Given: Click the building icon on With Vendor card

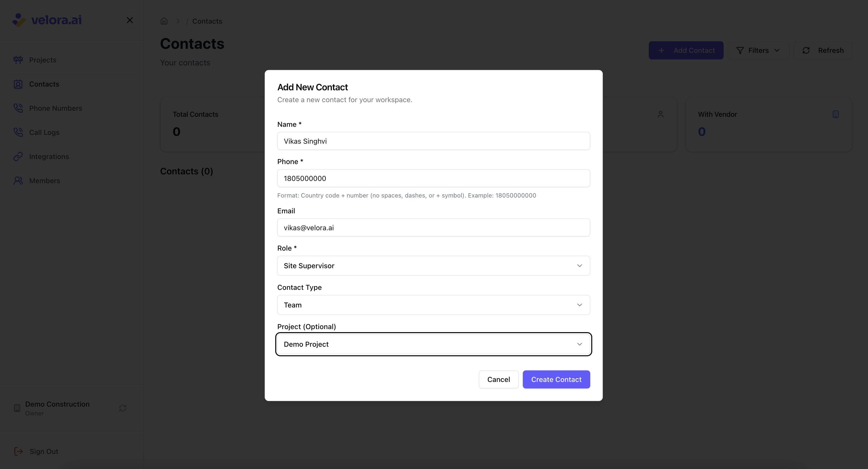Looking at the screenshot, I should 836,114.
